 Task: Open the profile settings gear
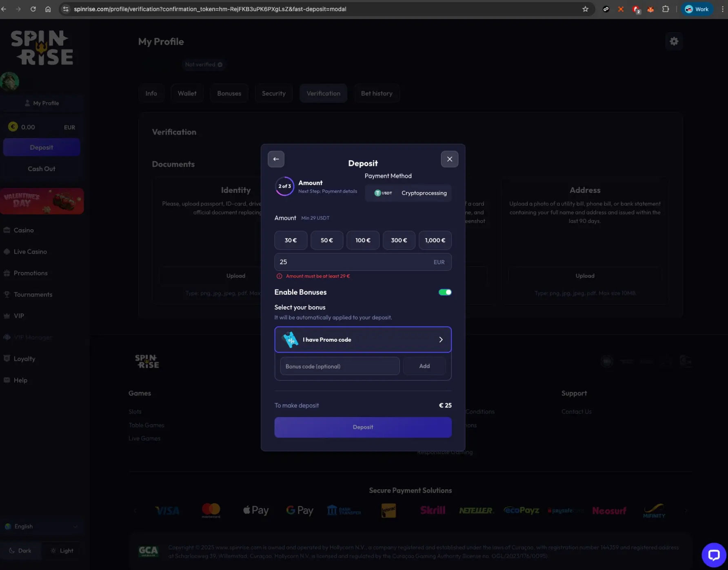[x=674, y=41]
